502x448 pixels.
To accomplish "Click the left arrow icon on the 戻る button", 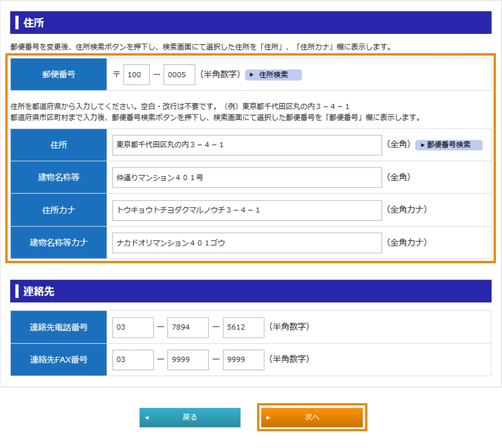I will (146, 417).
